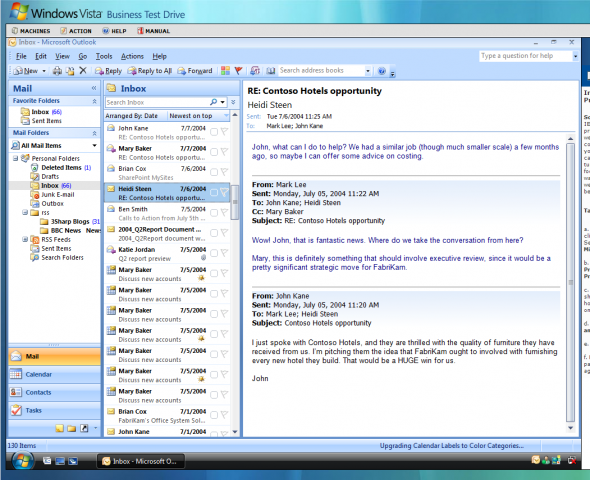Flag the Brian Cox FabriKam's Office System message
This screenshot has width=590, height=480.
pyautogui.click(x=224, y=415)
